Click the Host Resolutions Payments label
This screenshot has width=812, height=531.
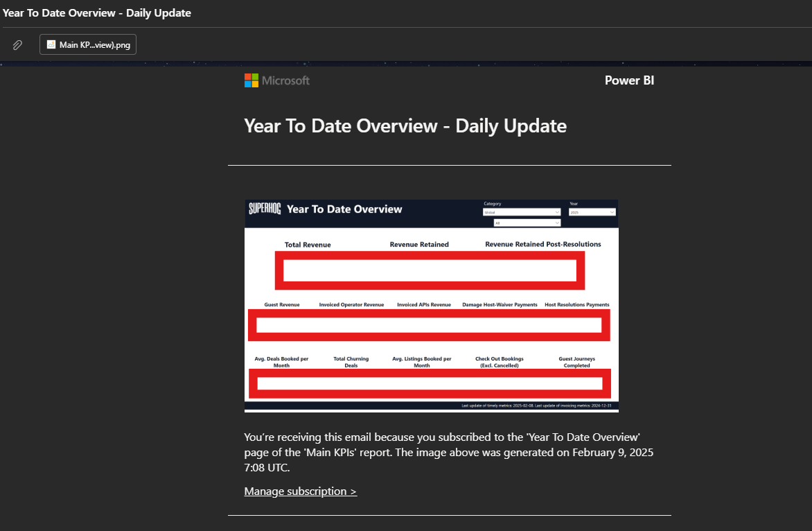[577, 305]
